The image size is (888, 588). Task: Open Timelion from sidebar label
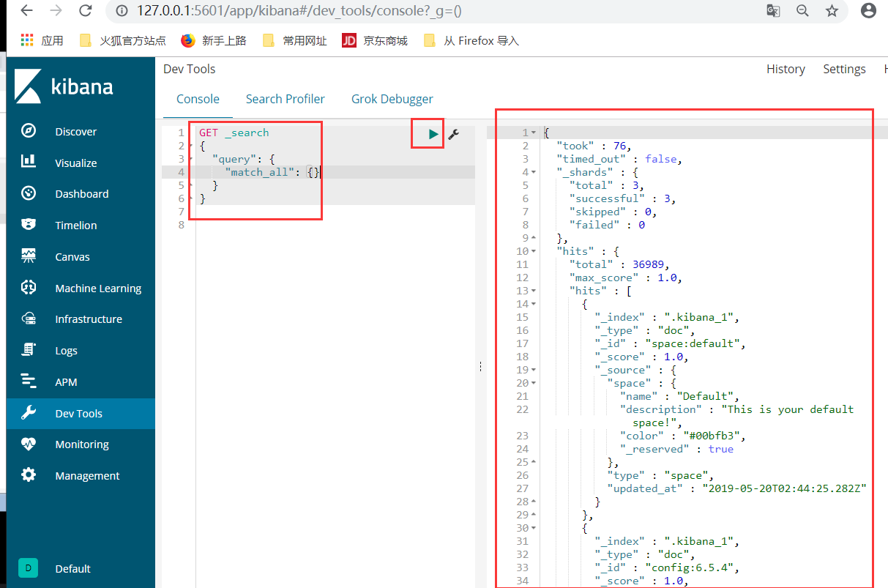pos(76,226)
